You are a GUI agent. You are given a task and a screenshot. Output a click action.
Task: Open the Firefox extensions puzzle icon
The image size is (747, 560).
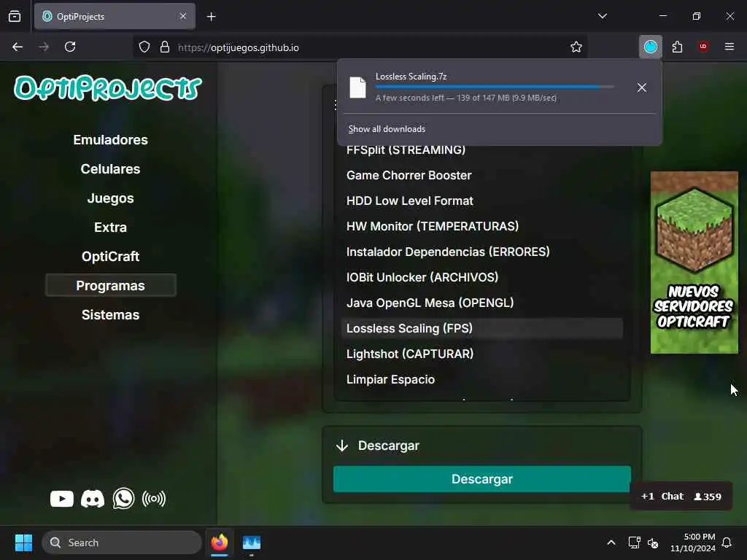point(677,47)
